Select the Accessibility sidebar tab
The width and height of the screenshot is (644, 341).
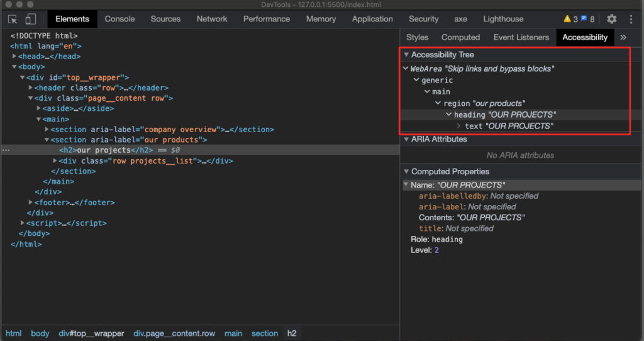click(x=585, y=37)
